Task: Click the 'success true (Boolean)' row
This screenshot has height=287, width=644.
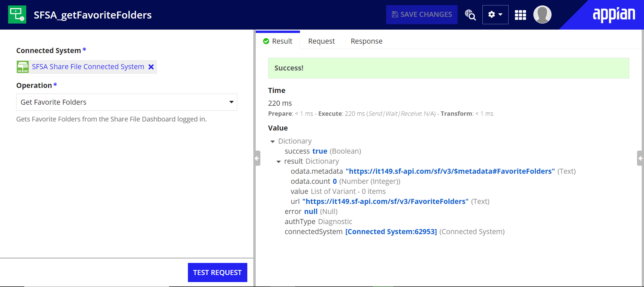Action: [x=323, y=151]
